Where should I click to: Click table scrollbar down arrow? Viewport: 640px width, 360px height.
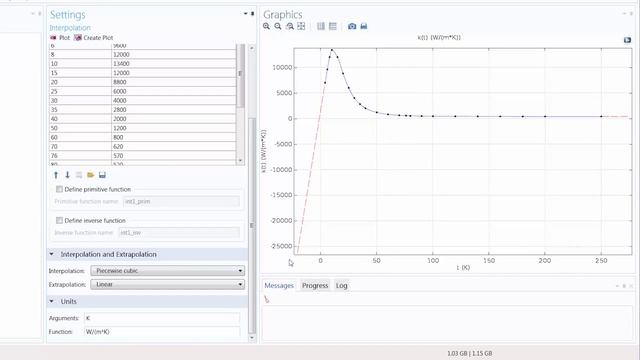[240, 161]
